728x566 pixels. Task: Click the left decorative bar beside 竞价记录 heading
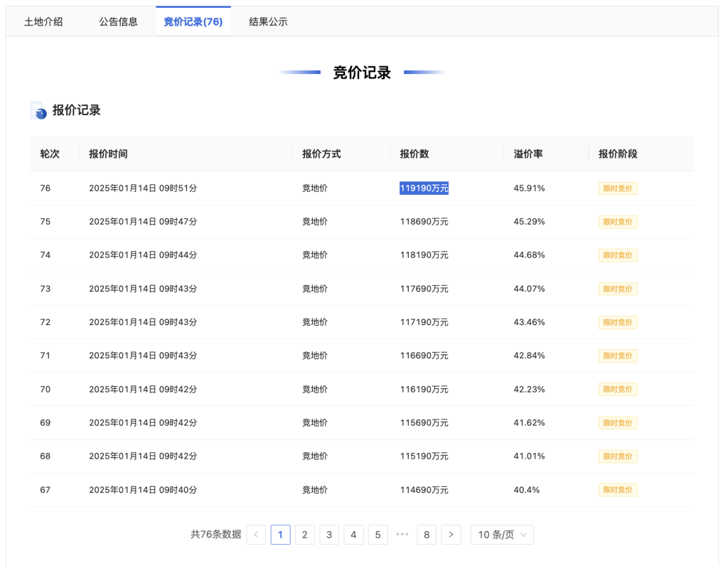[300, 72]
